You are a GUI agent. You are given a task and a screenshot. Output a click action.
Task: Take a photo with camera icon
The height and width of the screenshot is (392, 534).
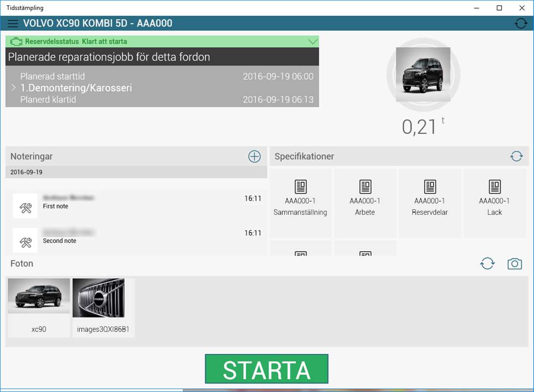(x=515, y=264)
